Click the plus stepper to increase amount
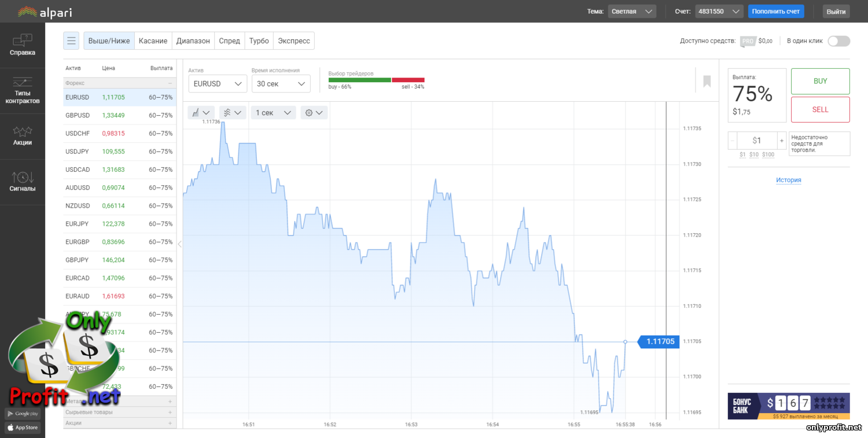 point(781,141)
